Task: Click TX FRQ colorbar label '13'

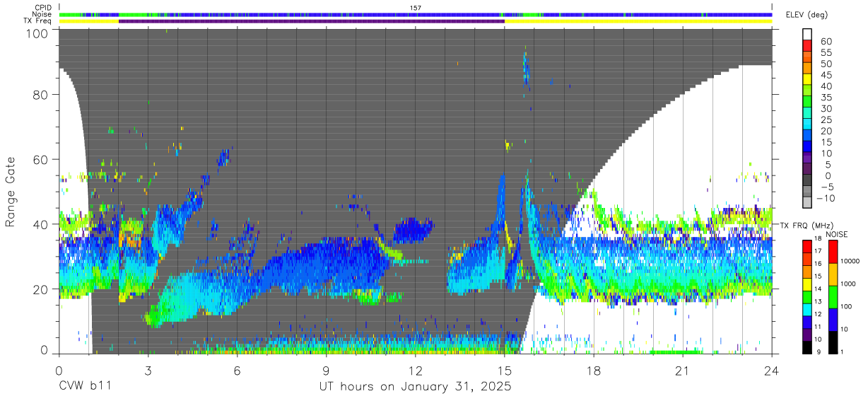Action: tap(818, 302)
